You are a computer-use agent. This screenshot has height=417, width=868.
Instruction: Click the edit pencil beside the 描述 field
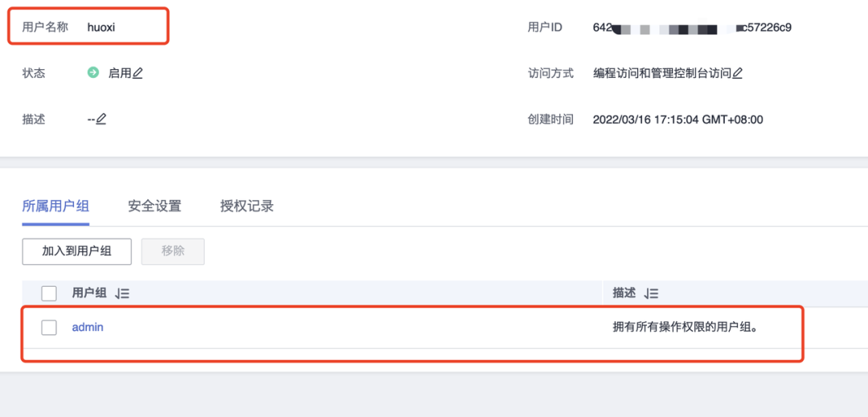coord(100,119)
